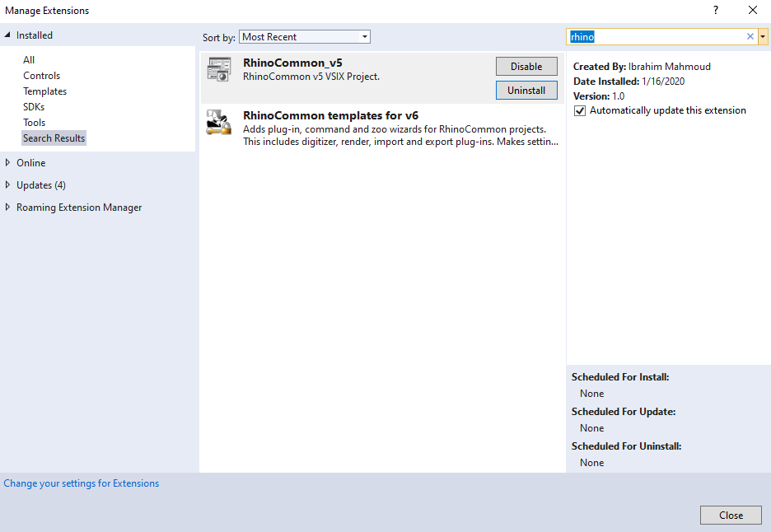Uninstall the RhinoCommon_v5 extension

(526, 90)
